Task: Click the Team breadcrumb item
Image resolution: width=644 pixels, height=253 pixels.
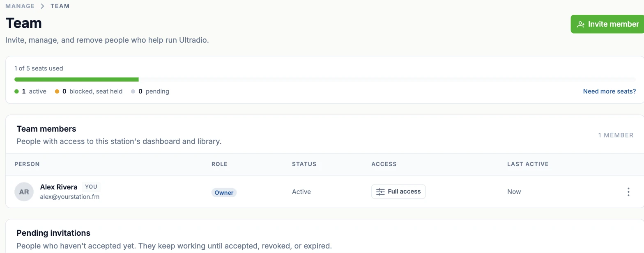Action: 60,6
